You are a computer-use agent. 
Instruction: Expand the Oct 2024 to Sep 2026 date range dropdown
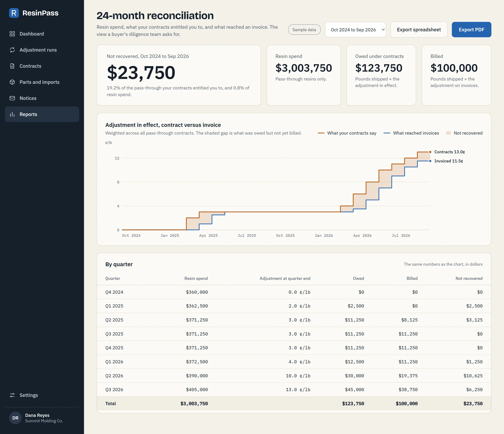(x=355, y=30)
